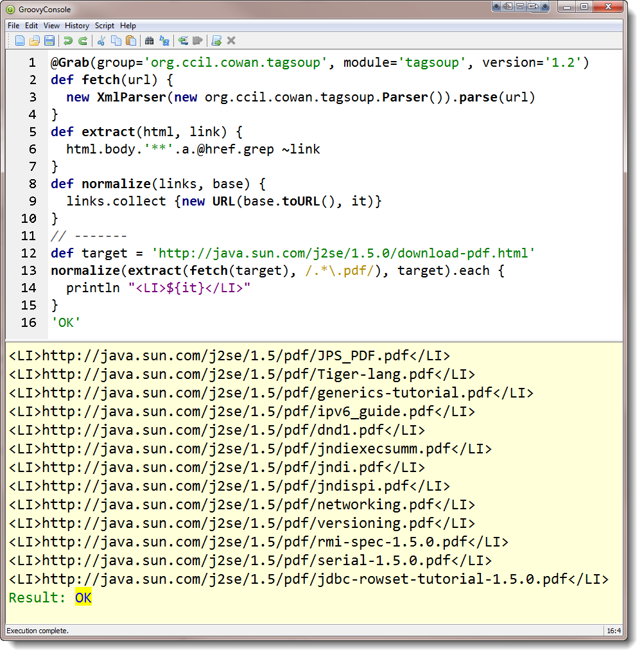The width and height of the screenshot is (644, 657).
Task: Click the right-arrow box icon in title bar
Action: [x=533, y=6]
